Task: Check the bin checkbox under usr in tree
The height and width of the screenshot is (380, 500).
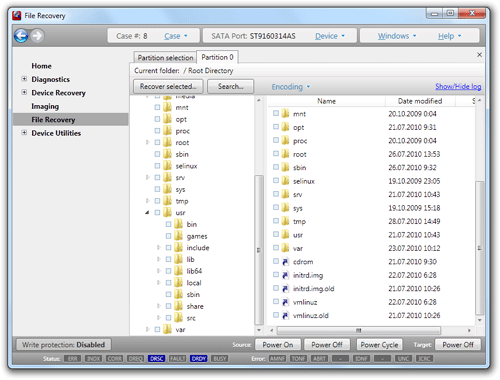Action: tap(168, 224)
